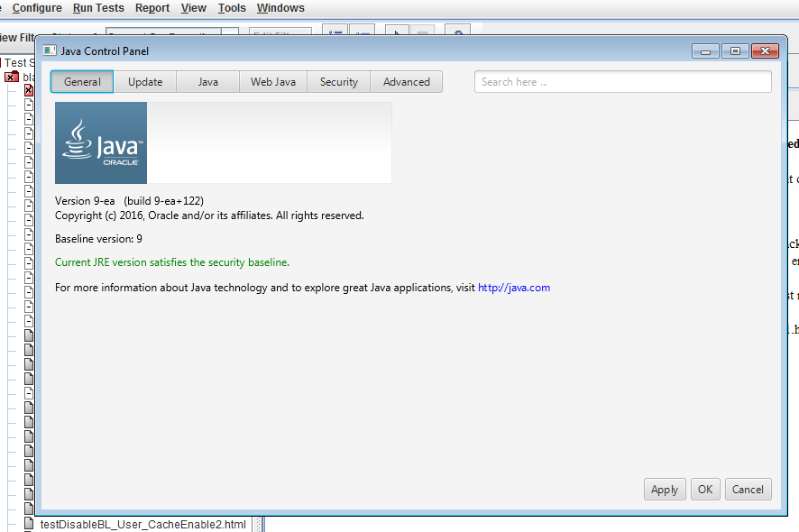Select the General tab

tap(82, 82)
